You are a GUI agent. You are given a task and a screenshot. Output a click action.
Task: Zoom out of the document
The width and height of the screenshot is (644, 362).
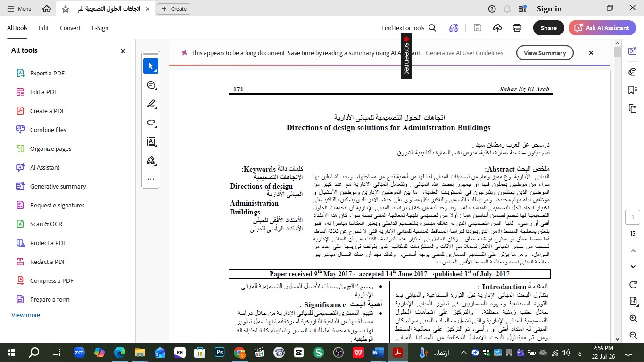coord(633,335)
